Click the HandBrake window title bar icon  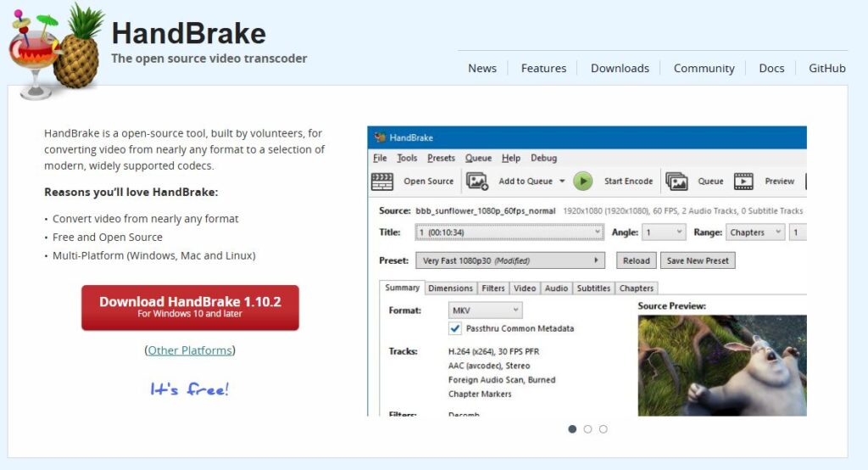coord(380,137)
